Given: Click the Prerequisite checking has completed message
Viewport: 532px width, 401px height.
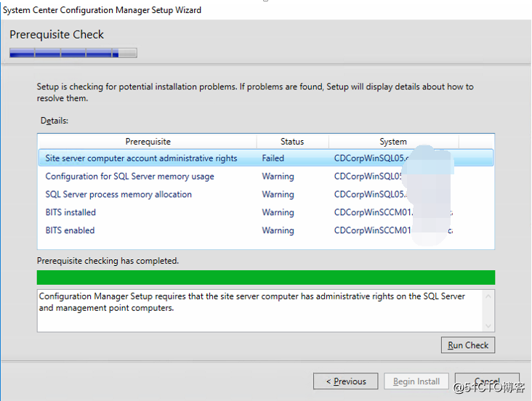Looking at the screenshot, I should [108, 261].
